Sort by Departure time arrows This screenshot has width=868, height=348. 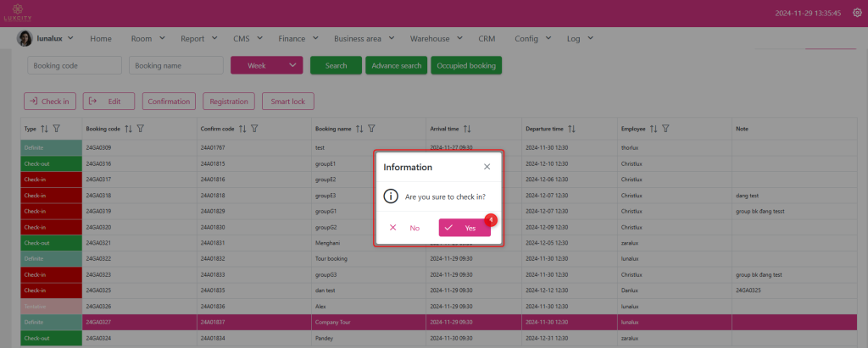pos(571,129)
